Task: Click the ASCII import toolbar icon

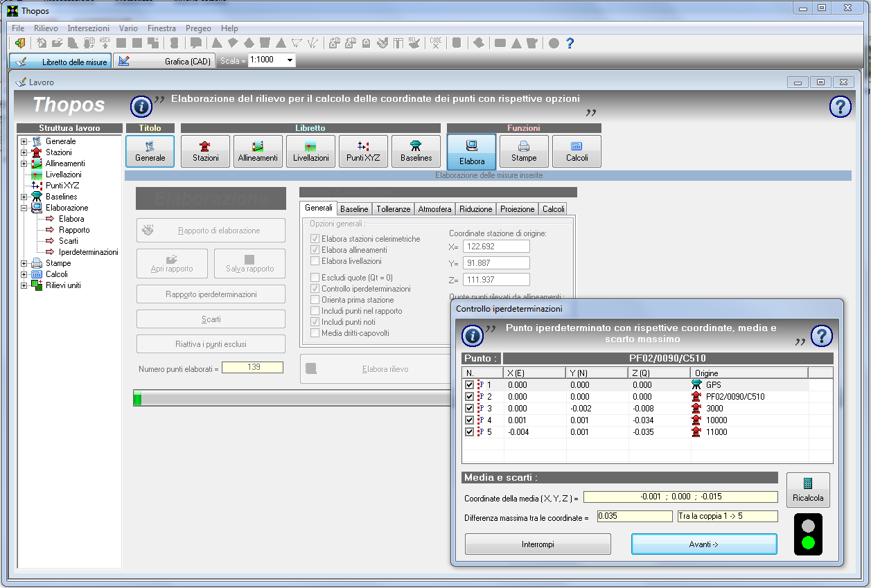Action: [105, 43]
